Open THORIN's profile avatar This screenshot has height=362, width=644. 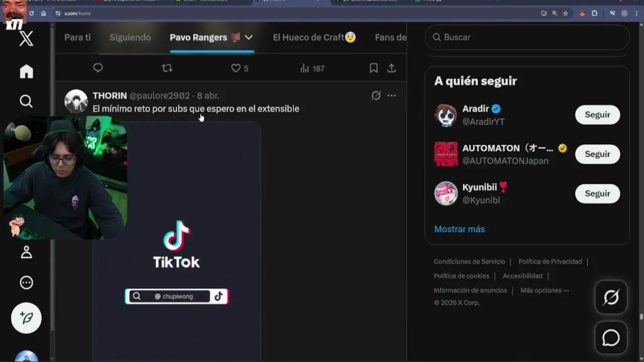point(76,102)
